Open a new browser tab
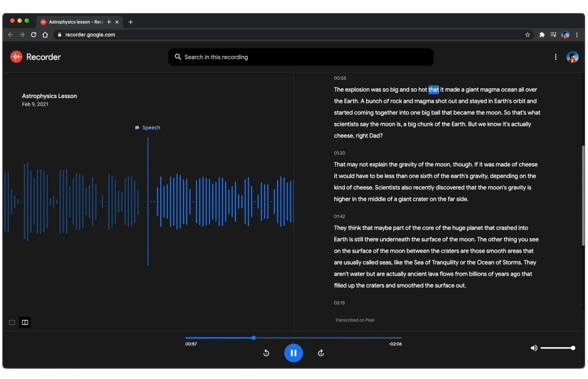The image size is (588, 379). tap(131, 22)
